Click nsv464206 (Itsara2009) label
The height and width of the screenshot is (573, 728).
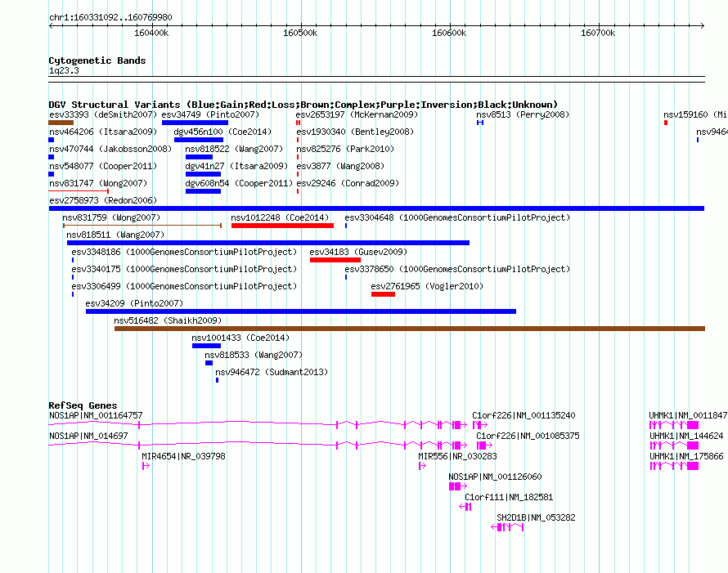pyautogui.click(x=103, y=132)
